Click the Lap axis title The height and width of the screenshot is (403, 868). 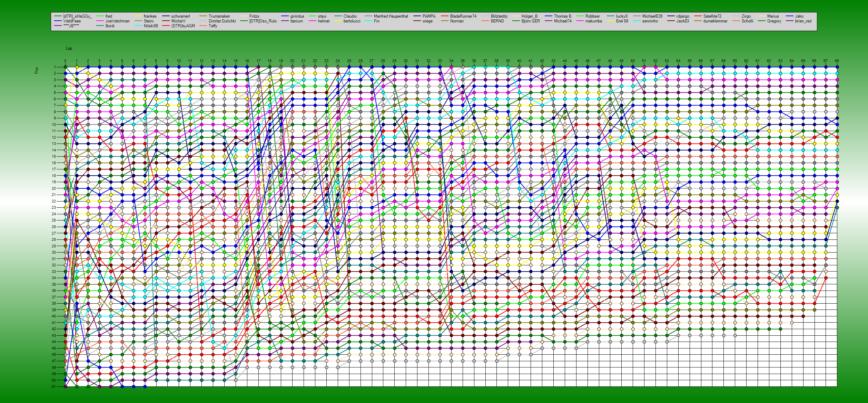tap(69, 48)
